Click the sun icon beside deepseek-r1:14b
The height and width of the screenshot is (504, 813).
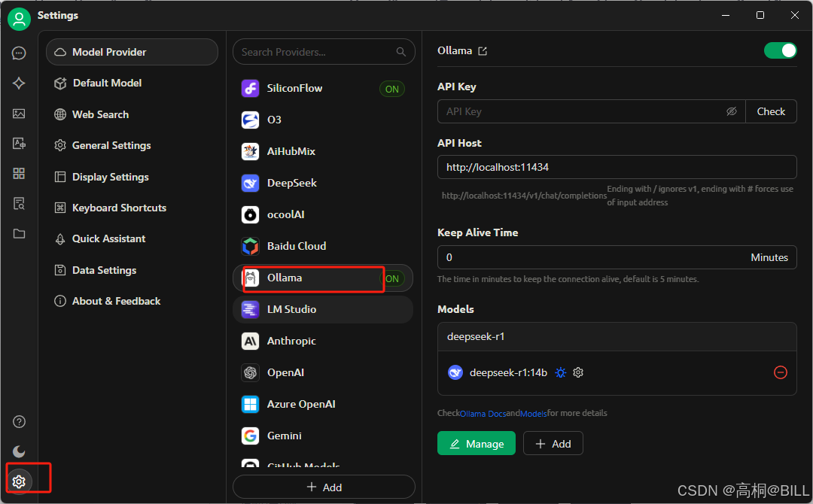click(561, 372)
